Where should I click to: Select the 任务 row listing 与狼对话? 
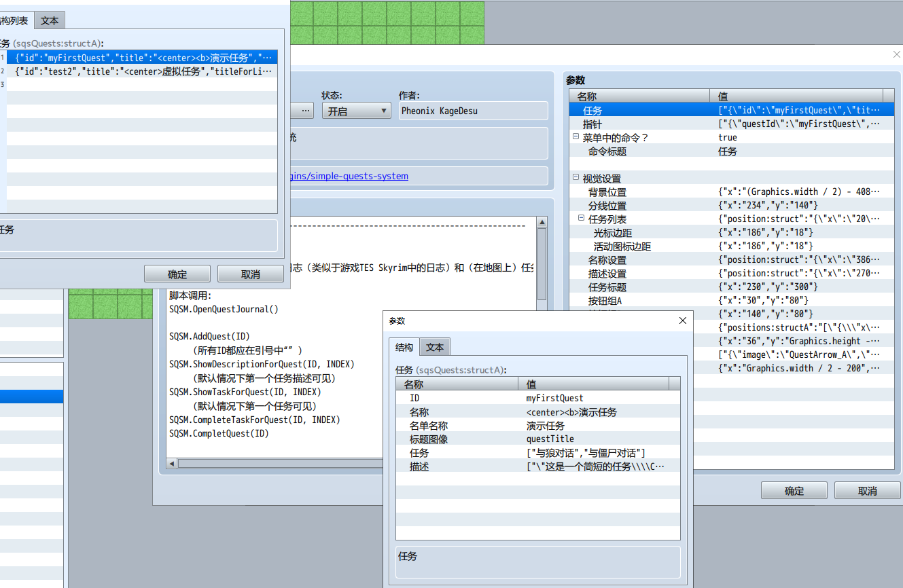tap(538, 452)
